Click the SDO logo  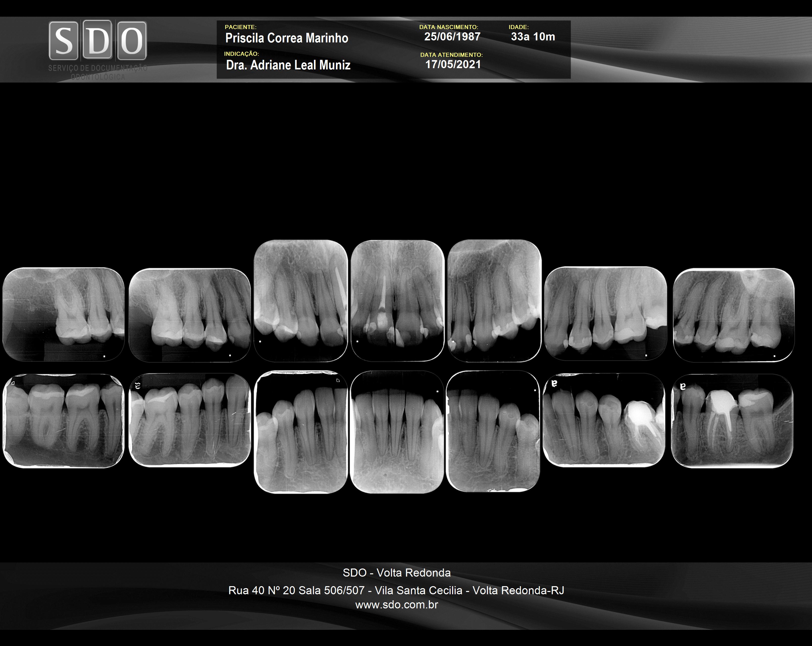(x=97, y=41)
